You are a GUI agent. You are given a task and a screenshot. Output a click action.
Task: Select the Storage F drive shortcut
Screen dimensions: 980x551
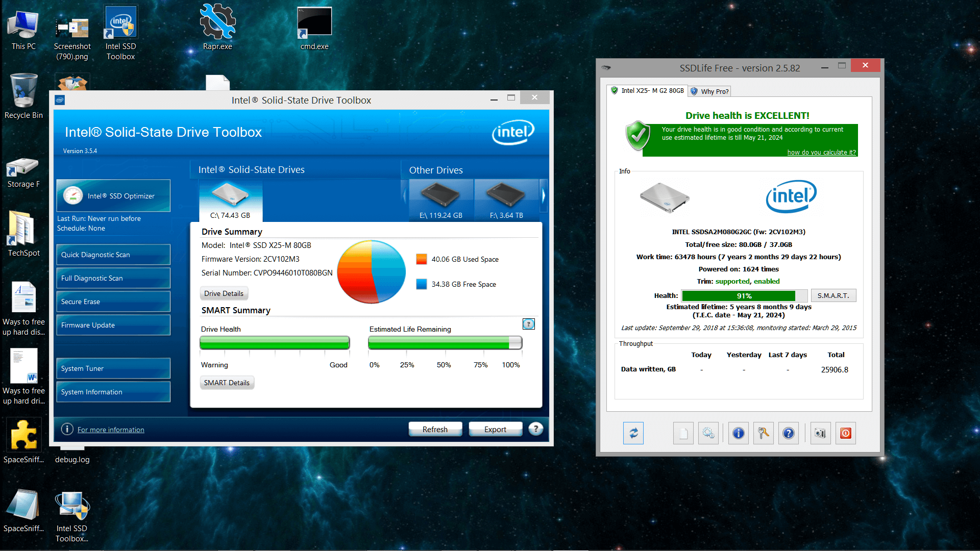pyautogui.click(x=23, y=172)
